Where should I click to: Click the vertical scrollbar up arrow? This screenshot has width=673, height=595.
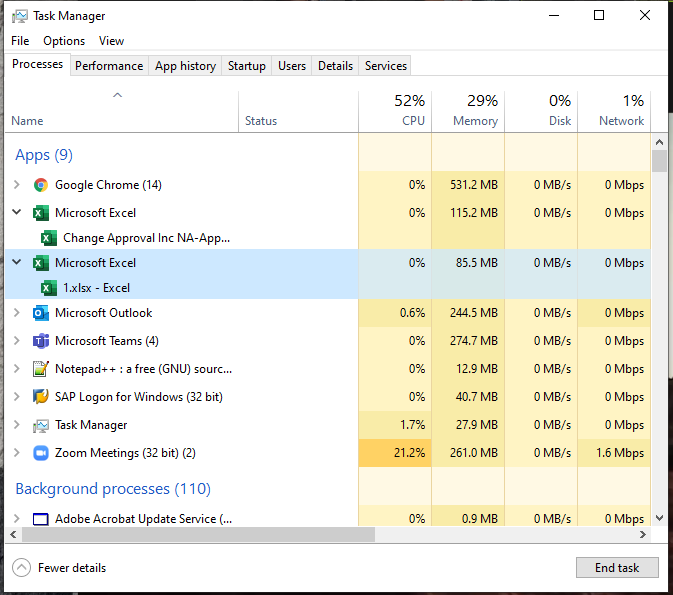(x=659, y=141)
